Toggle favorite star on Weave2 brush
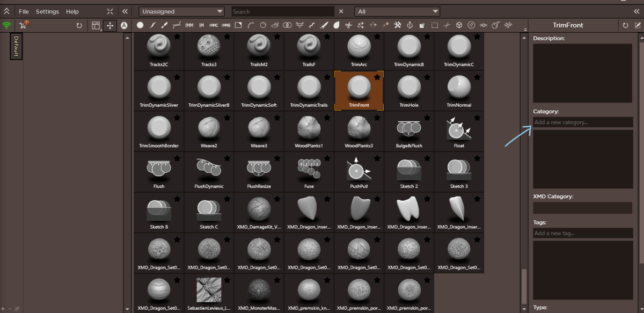 pos(227,118)
